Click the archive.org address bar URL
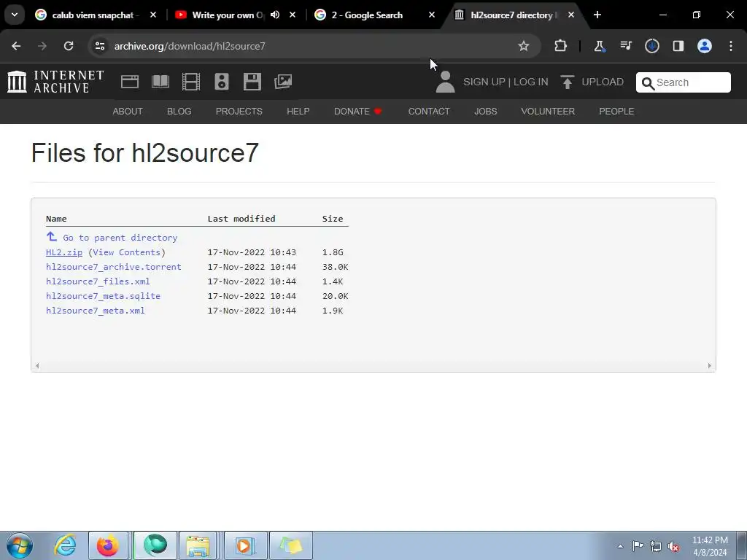 [x=190, y=46]
